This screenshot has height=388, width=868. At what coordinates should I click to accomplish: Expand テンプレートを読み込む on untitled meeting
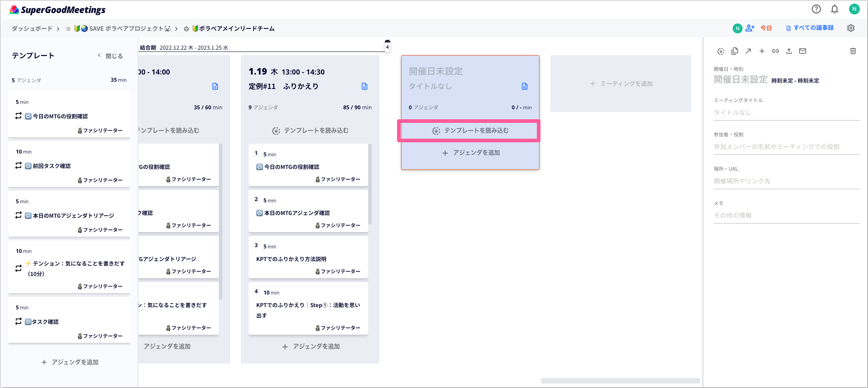(470, 131)
